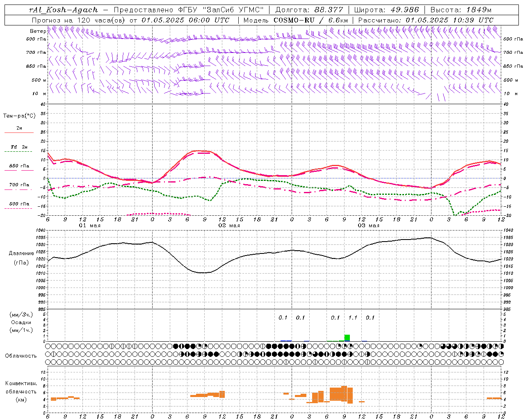Click the 1.1 precipitation amount value

[x=353, y=317]
